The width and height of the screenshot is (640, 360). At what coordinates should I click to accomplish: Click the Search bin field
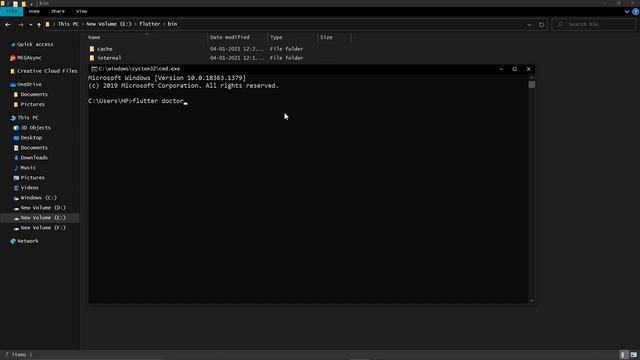[593, 24]
